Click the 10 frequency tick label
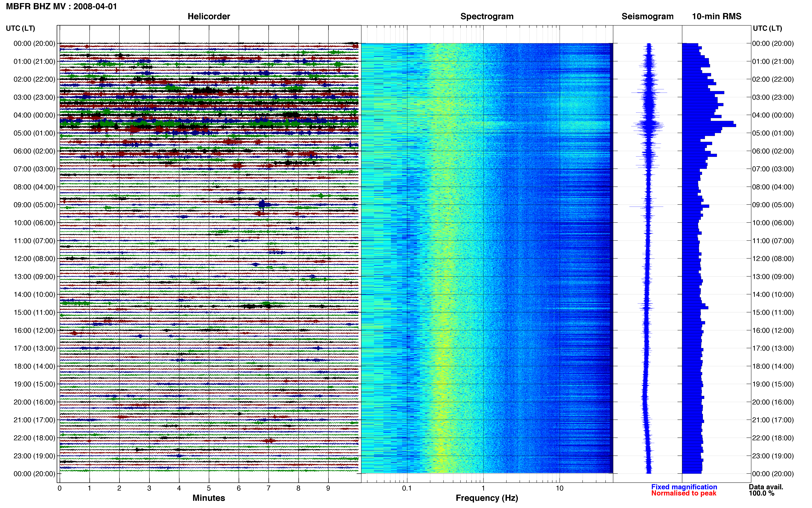 click(x=559, y=488)
